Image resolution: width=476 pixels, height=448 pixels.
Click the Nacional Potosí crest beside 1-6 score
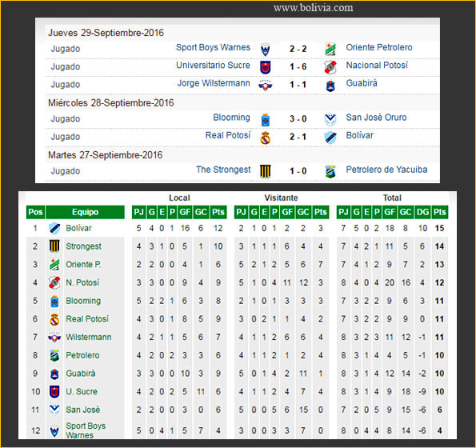click(x=330, y=67)
